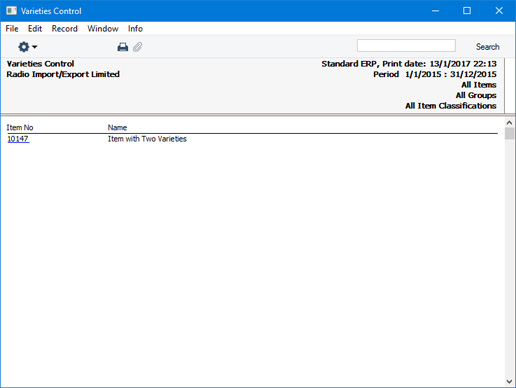Click the paperclip attachments icon
Image resolution: width=516 pixels, height=388 pixels.
137,47
